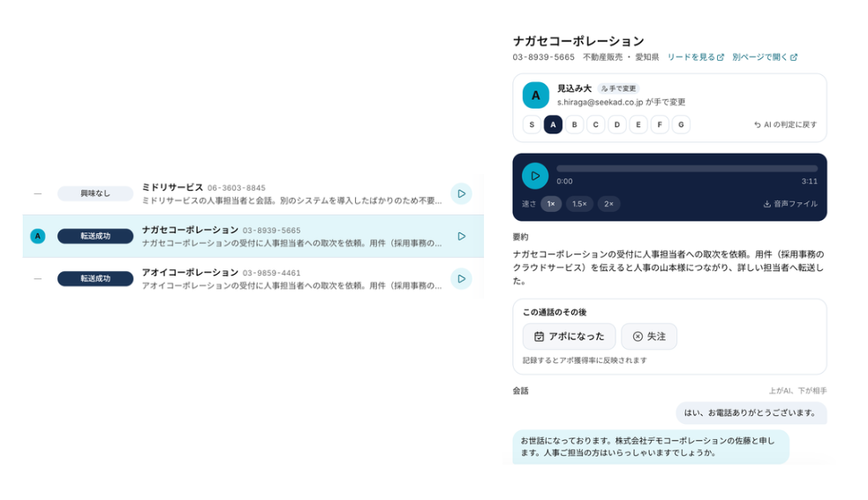Play the ナガセコーポレーション row recording
This screenshot has width=868, height=500.
click(461, 237)
